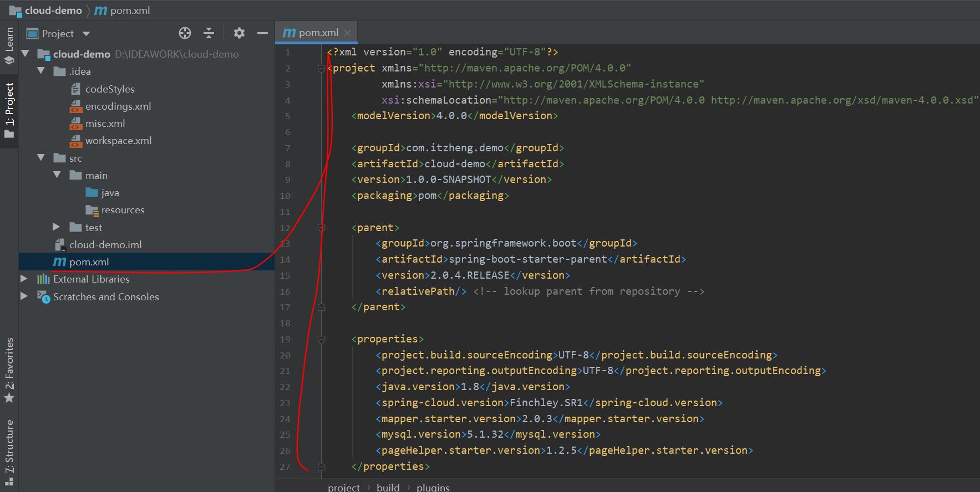Viewport: 980px width, 492px height.
Task: Open the Project view dropdown arrow
Action: [x=86, y=34]
